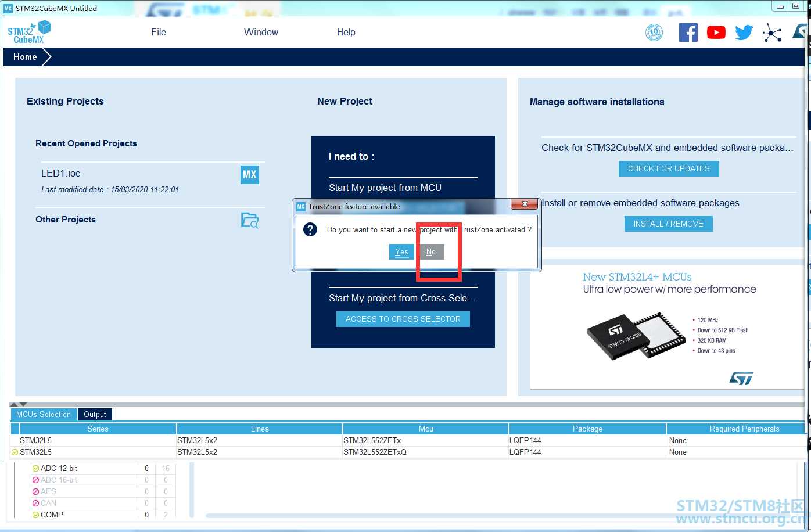Open the Twitter icon

[744, 33]
